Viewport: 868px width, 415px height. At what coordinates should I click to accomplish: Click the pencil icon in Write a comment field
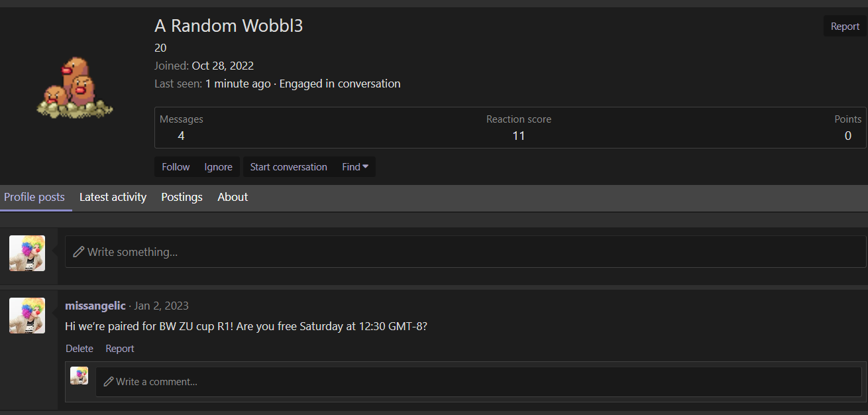pyautogui.click(x=107, y=381)
